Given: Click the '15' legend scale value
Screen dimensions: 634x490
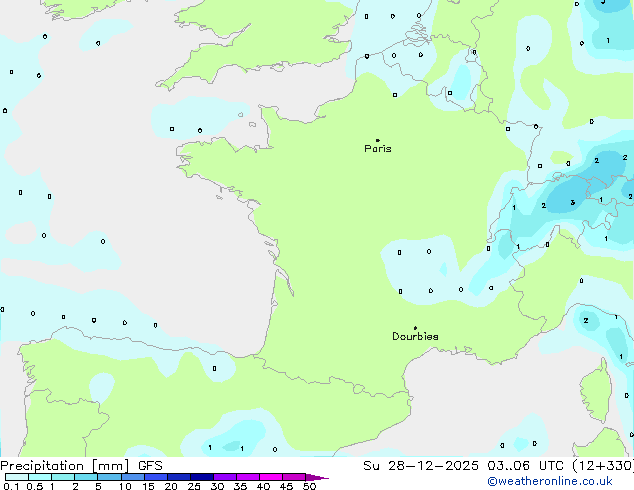Looking at the screenshot, I should [x=148, y=486].
